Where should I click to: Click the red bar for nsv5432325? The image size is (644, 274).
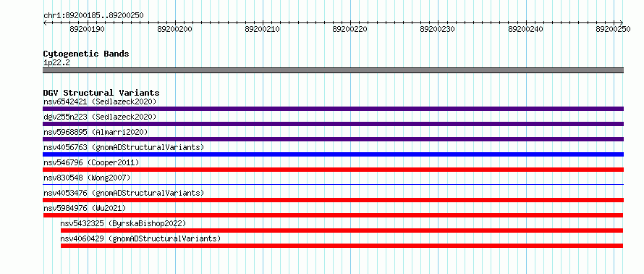coord(342,231)
